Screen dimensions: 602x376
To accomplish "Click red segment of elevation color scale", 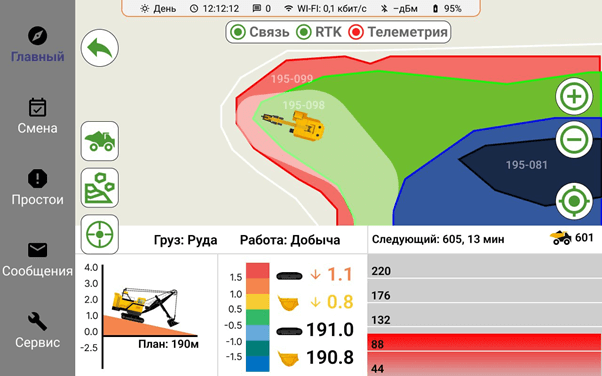I will click(258, 270).
